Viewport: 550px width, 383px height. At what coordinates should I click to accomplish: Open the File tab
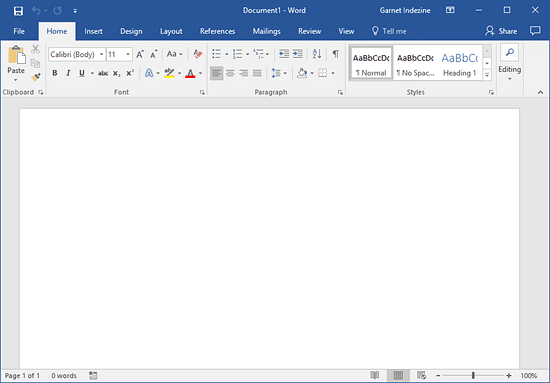(x=19, y=31)
